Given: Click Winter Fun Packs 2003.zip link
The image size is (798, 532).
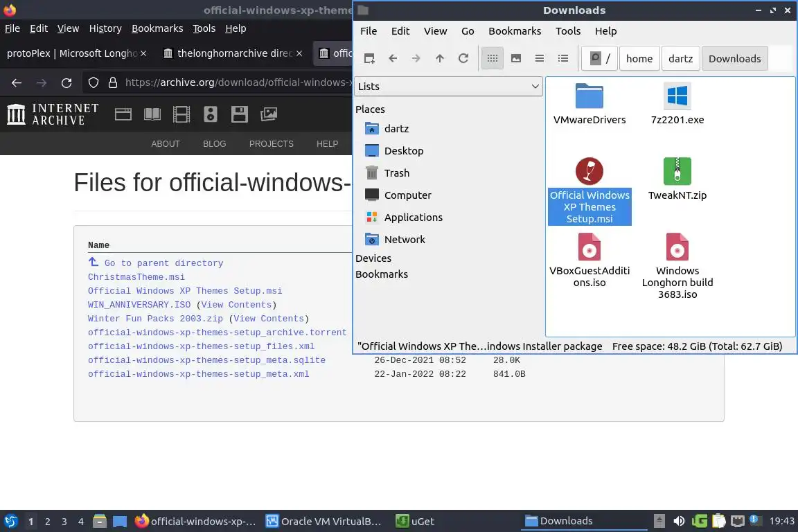Looking at the screenshot, I should pos(155,318).
